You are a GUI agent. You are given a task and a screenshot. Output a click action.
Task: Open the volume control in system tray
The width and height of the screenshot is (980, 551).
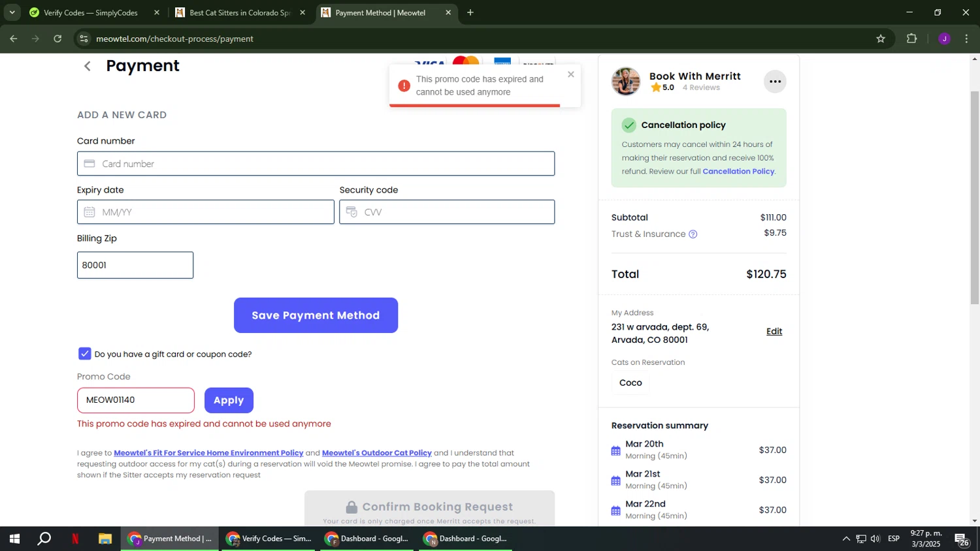point(875,539)
